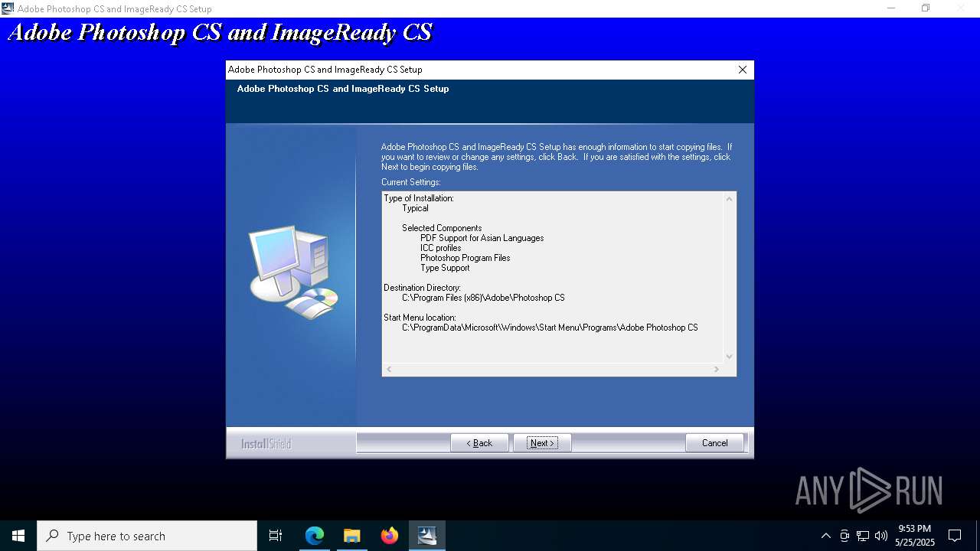
Task: Open Task View from the taskbar
Action: [x=276, y=536]
